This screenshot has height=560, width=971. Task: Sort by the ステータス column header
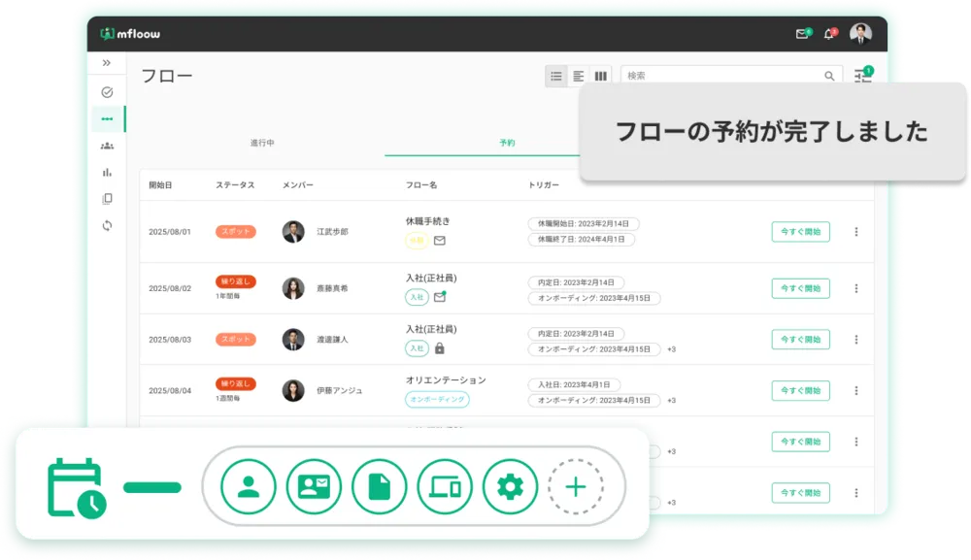coord(235,185)
